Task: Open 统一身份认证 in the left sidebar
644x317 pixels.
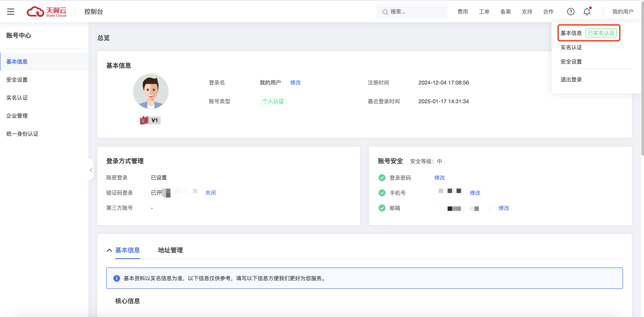Action: click(44, 134)
